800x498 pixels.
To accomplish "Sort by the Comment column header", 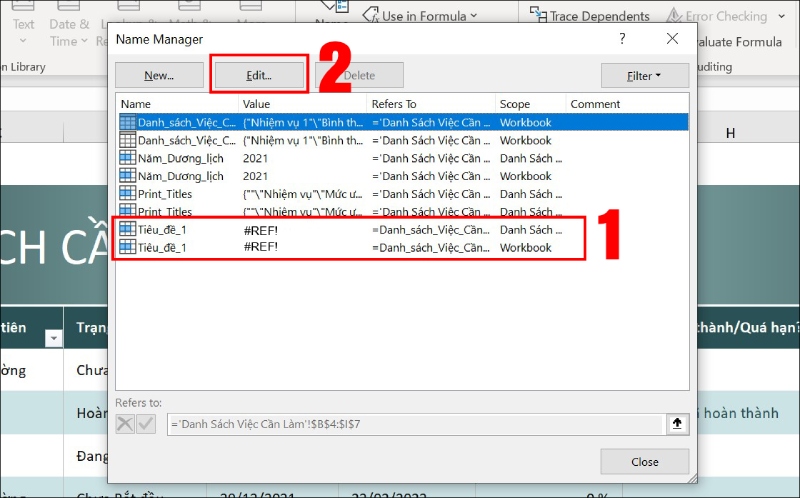I will point(627,104).
